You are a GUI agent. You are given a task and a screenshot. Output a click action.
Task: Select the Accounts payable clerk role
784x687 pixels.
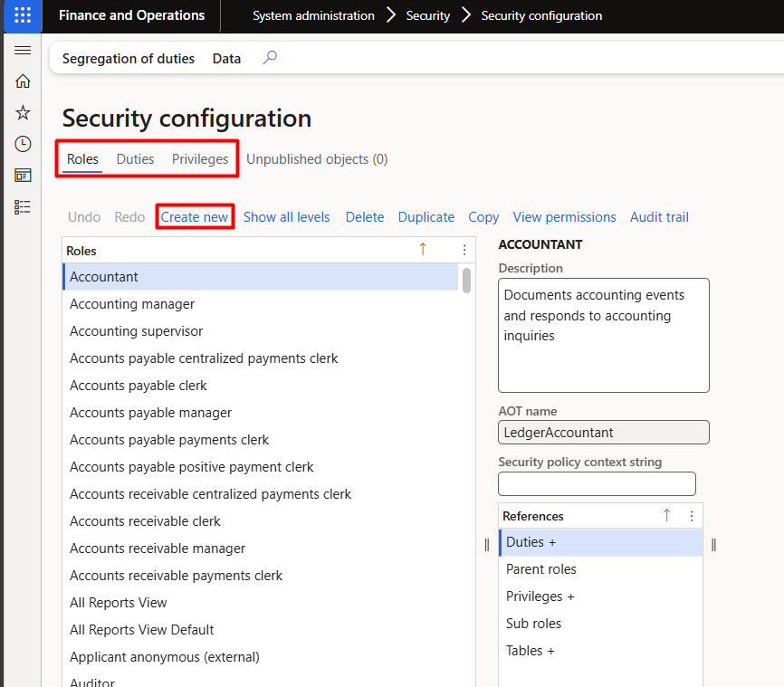[261, 386]
